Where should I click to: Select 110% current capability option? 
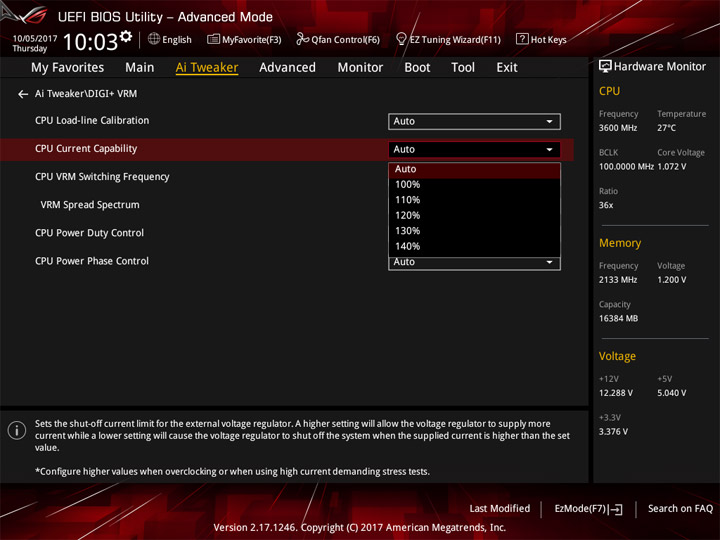(474, 200)
